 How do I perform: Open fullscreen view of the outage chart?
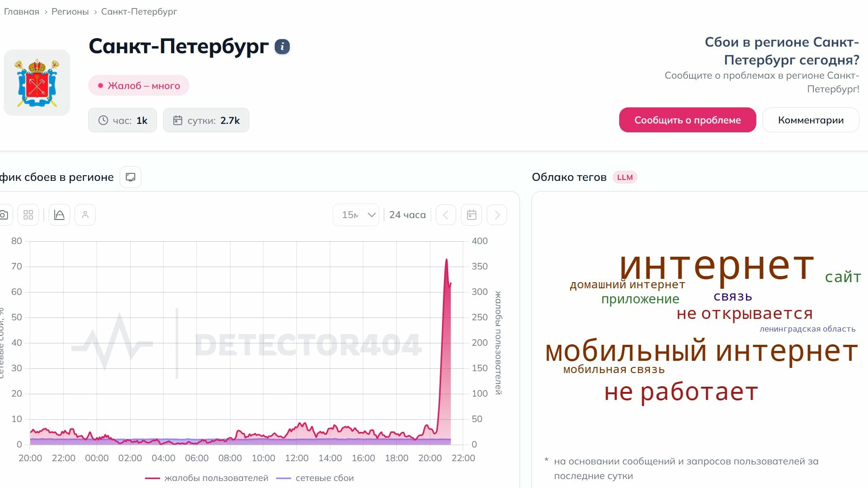click(131, 177)
